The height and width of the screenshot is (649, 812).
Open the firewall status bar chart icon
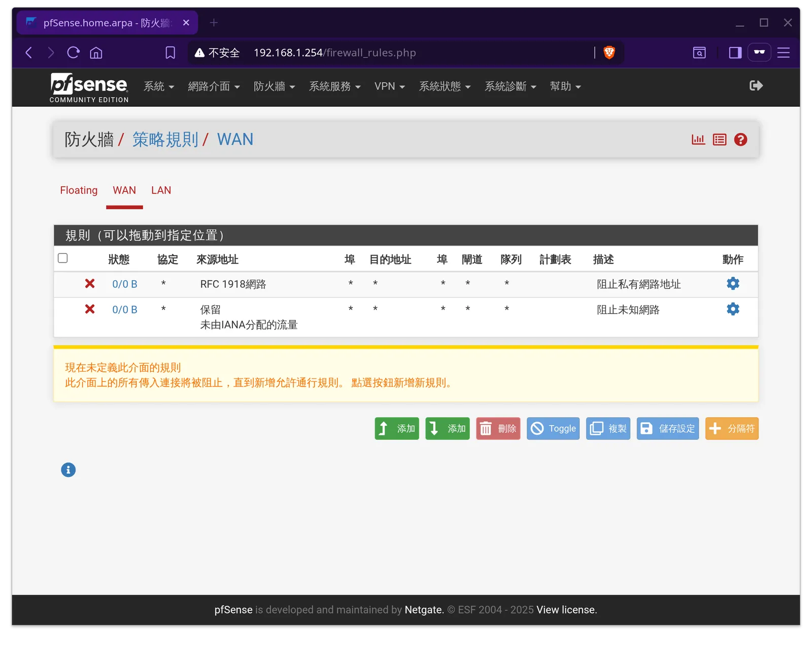[698, 140]
